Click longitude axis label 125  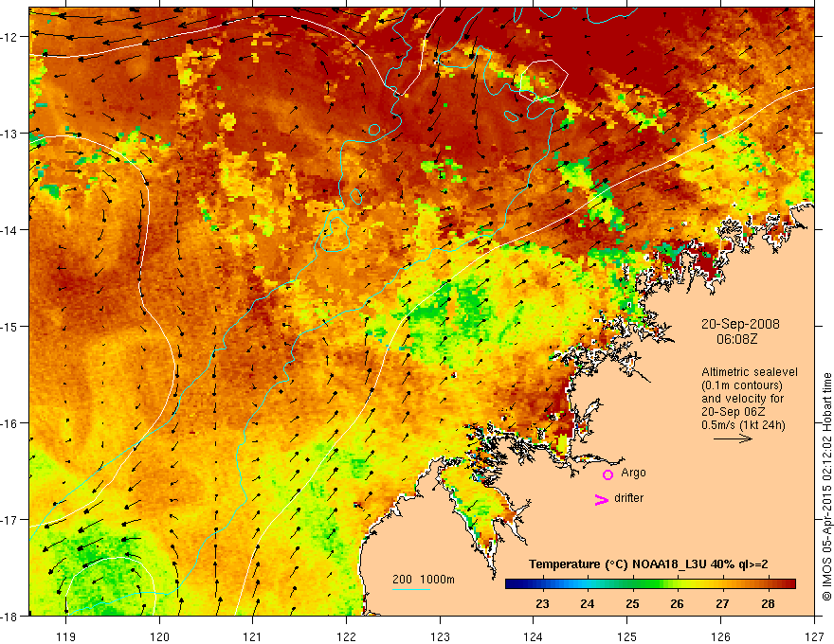click(x=627, y=636)
